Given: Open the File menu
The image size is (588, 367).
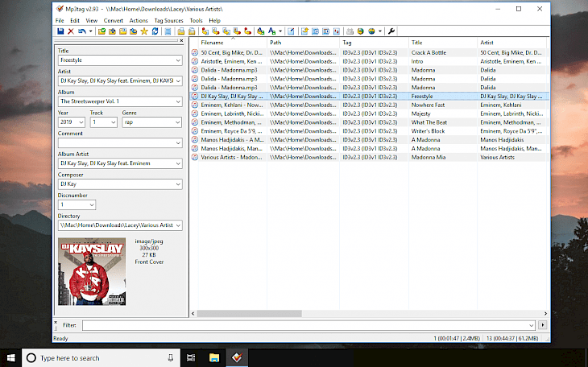Looking at the screenshot, I should (x=60, y=21).
